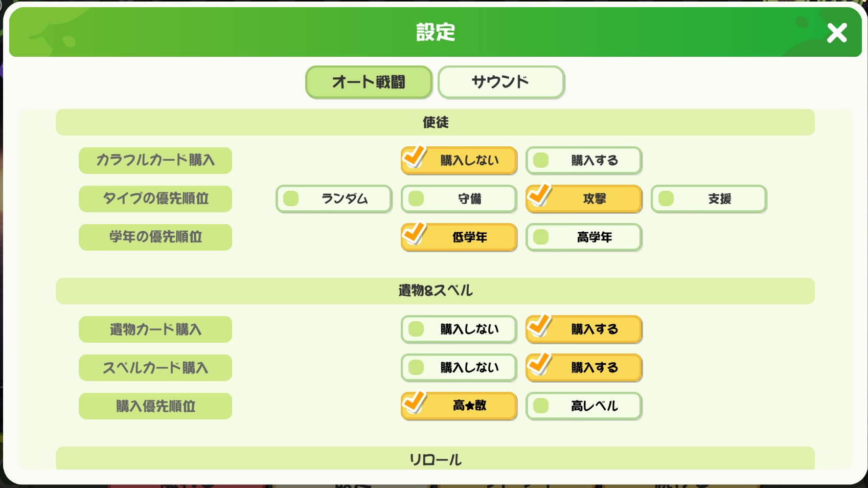Set type priority to ランダム

click(334, 199)
